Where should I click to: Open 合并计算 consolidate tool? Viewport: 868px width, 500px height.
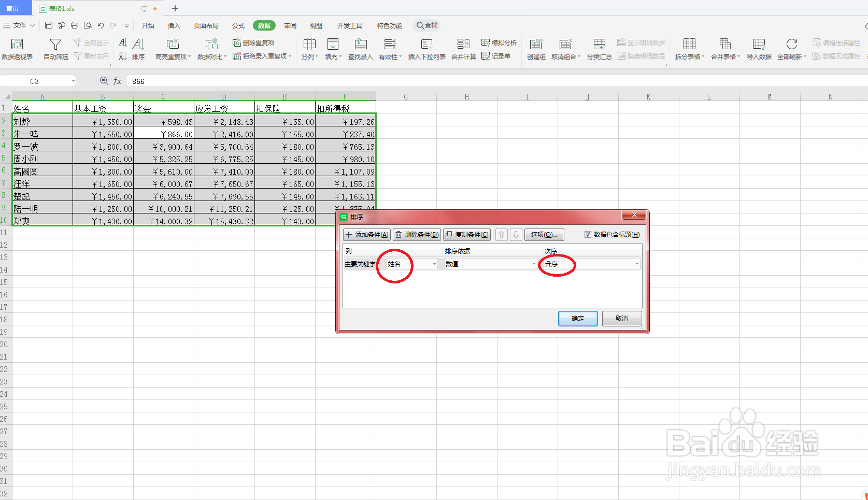(464, 49)
